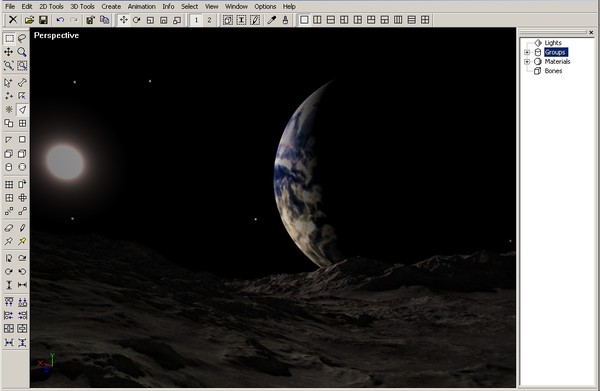Open the Animation menu
The height and width of the screenshot is (391, 600).
(142, 7)
